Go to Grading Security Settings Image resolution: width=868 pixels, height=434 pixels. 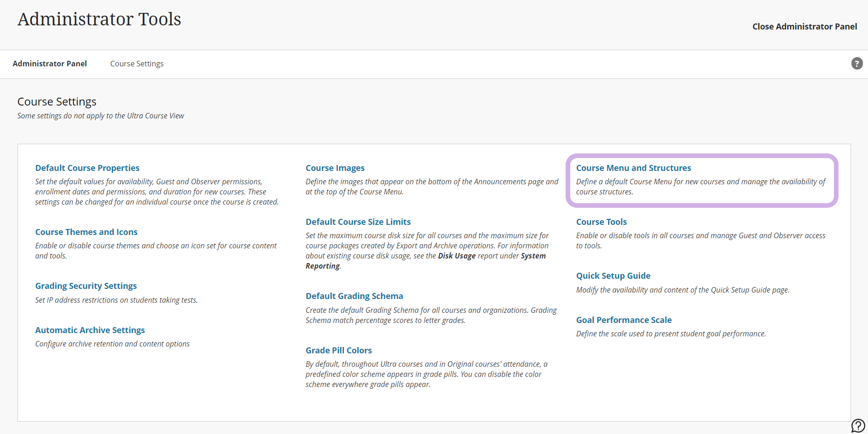click(86, 286)
